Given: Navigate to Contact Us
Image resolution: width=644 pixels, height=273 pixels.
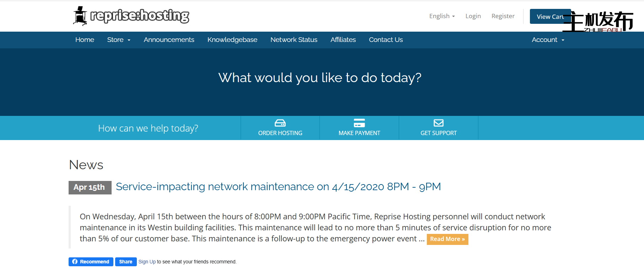Looking at the screenshot, I should click(x=386, y=40).
